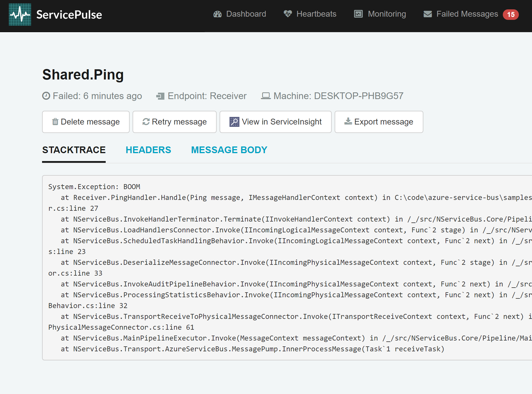Select the STACKTRACE tab

(x=74, y=150)
